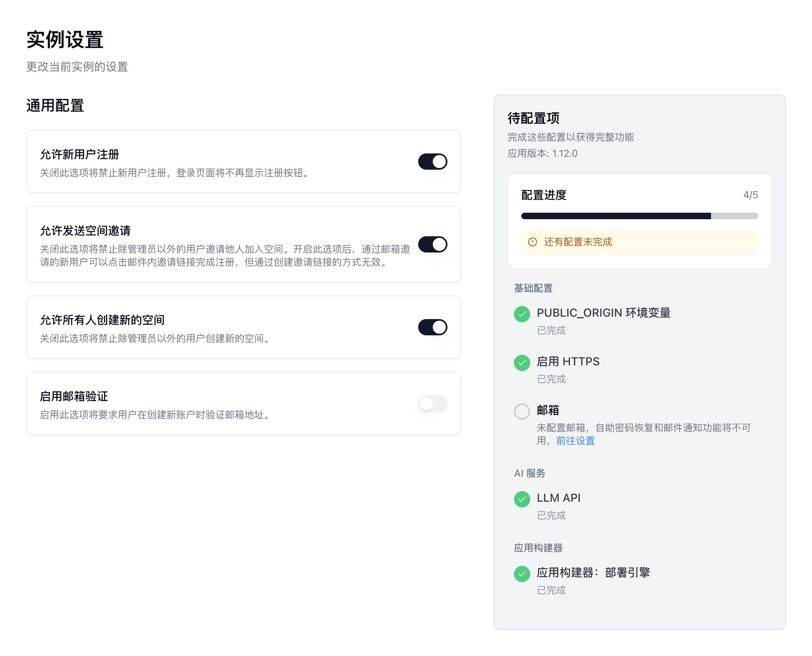
Task: Click the 待配置项 panel heading
Action: point(533,118)
